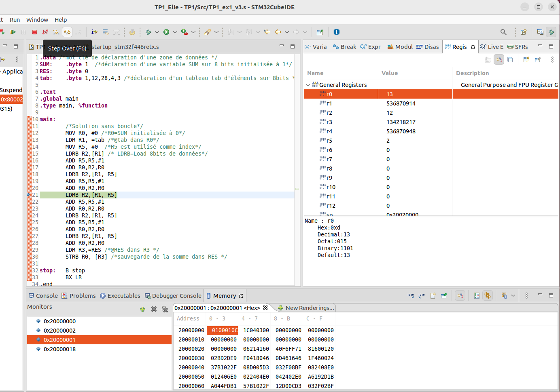
Task: Switch to the Debug perspective bug icon
Action: pos(551,32)
